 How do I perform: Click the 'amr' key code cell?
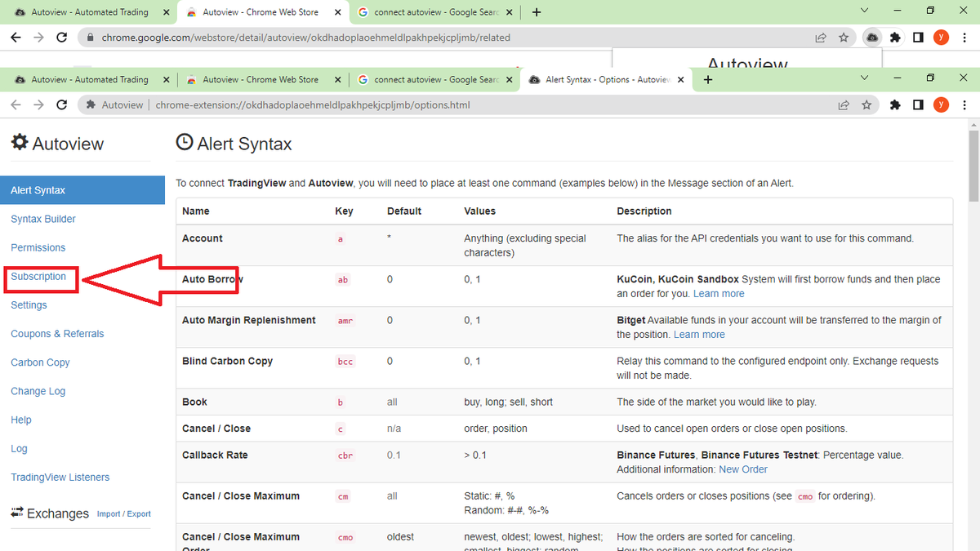pos(345,321)
